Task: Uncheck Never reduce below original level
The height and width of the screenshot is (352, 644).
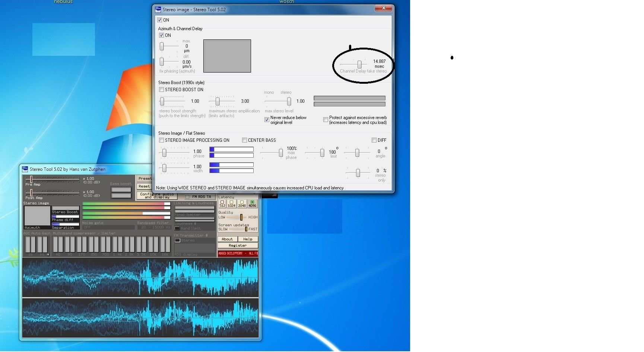Action: [267, 120]
